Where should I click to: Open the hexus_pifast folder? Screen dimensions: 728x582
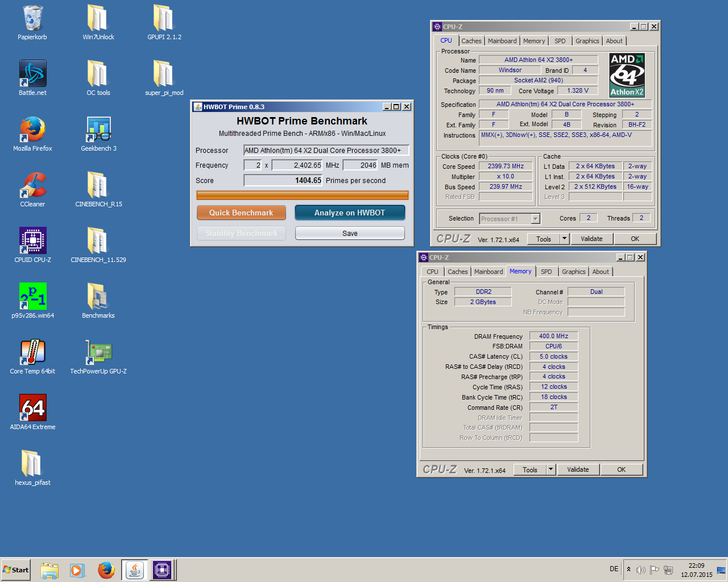tap(32, 468)
